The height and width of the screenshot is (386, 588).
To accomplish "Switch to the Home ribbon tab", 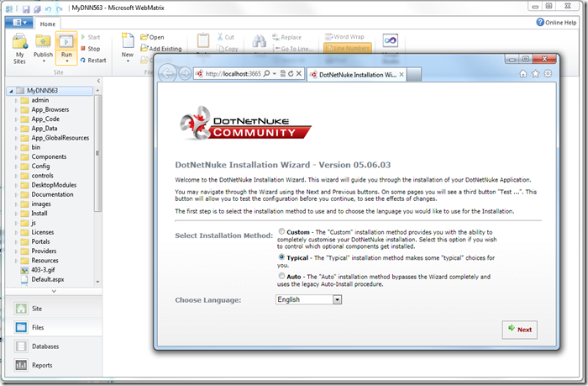I will coord(48,24).
